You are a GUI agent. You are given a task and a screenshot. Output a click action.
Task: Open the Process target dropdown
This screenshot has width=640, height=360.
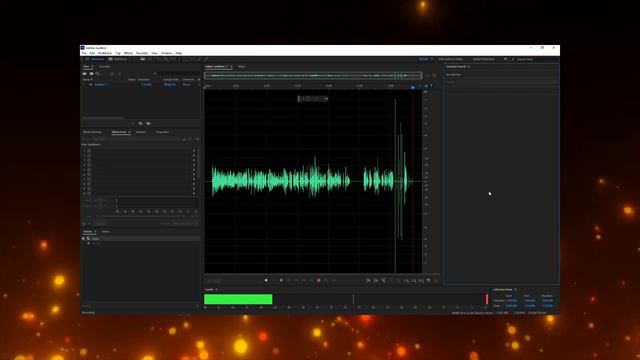pos(184,224)
